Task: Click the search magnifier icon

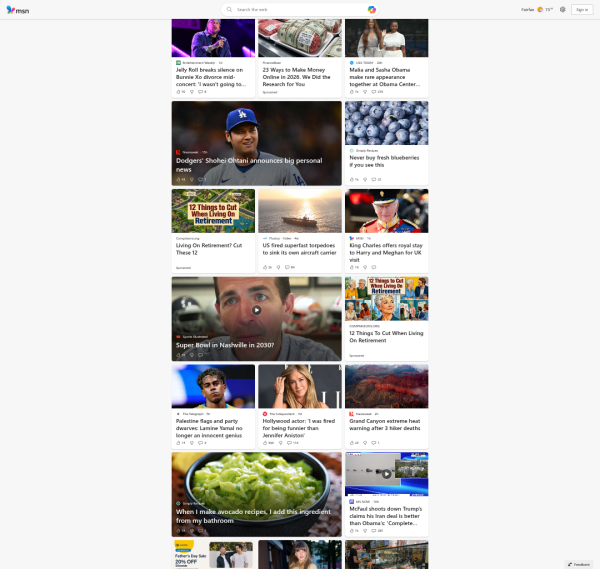Action: [229, 10]
